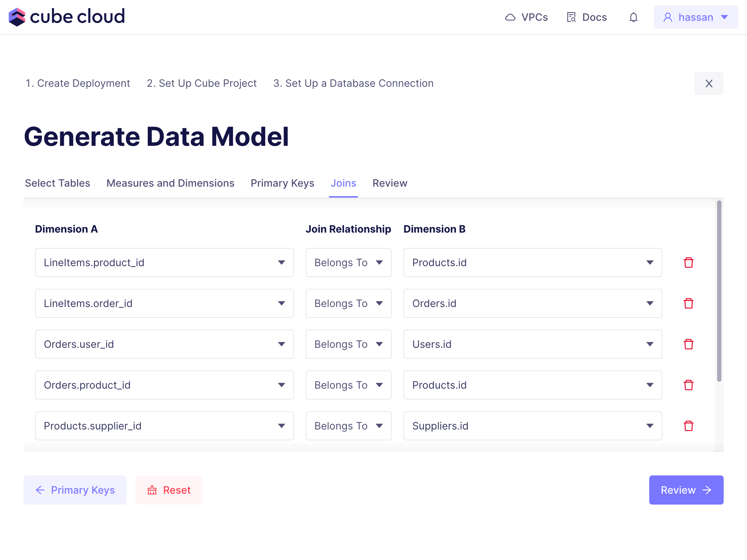
Task: Delete the Orders.product_id join row
Action: [x=689, y=385]
